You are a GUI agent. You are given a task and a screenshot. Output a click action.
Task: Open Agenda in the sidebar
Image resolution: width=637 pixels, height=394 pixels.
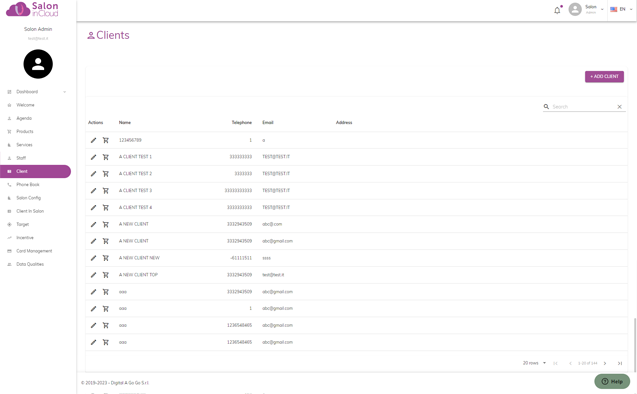click(x=24, y=118)
